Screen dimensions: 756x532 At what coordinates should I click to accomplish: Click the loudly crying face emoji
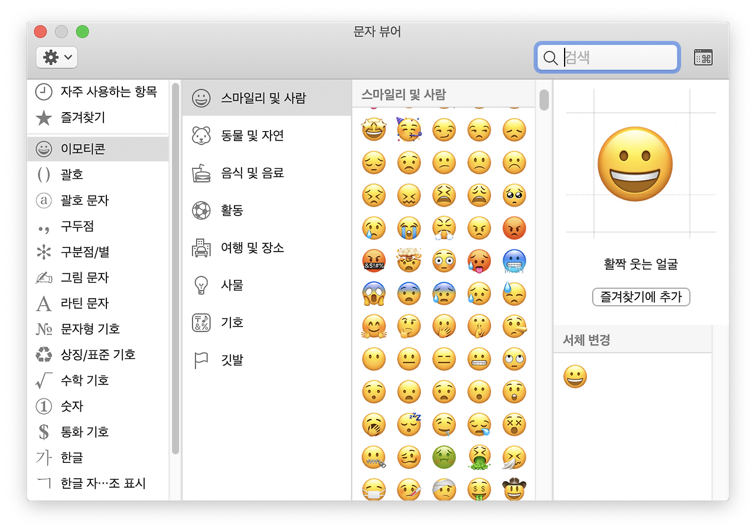point(409,228)
